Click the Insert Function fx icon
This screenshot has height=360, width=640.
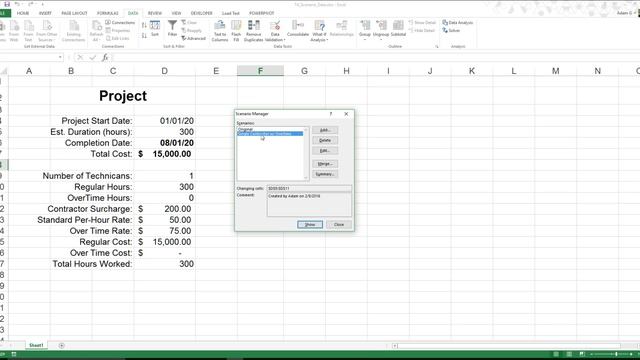105,57
